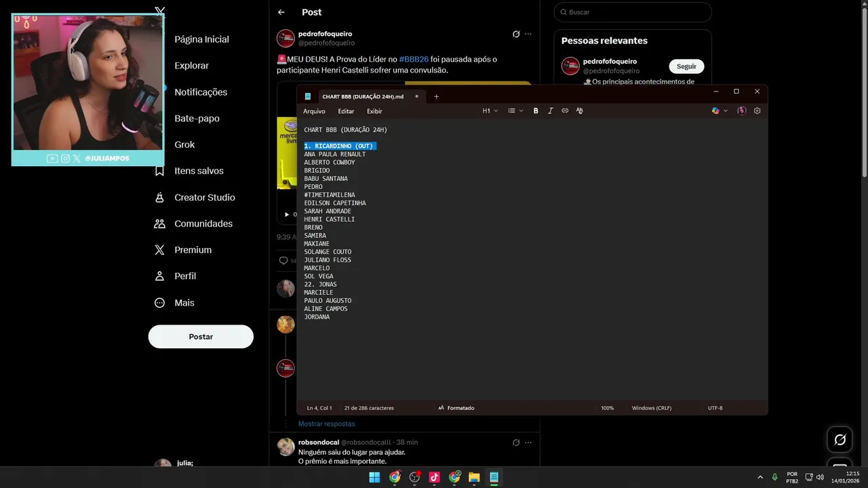Click the reply icon under the post
Viewport: 868px width, 488px height.
coord(283,260)
